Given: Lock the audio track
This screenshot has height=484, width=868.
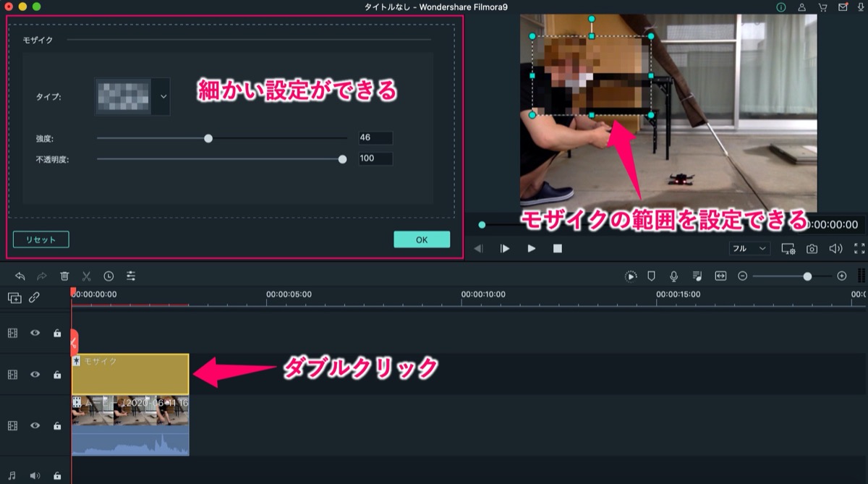Looking at the screenshot, I should pyautogui.click(x=57, y=476).
